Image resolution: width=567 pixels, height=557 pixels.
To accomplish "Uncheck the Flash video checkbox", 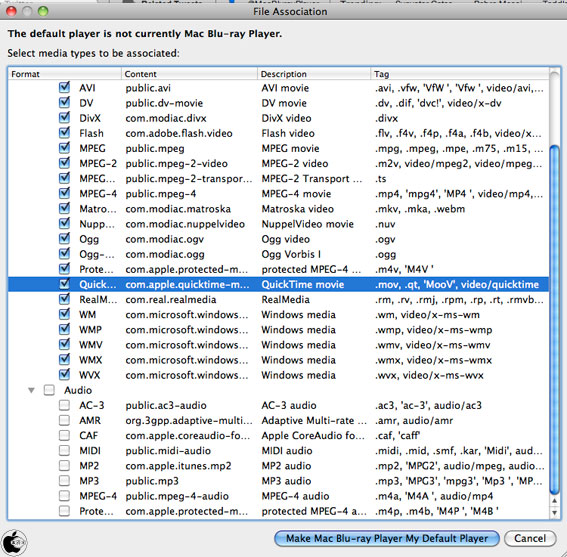I will click(64, 133).
